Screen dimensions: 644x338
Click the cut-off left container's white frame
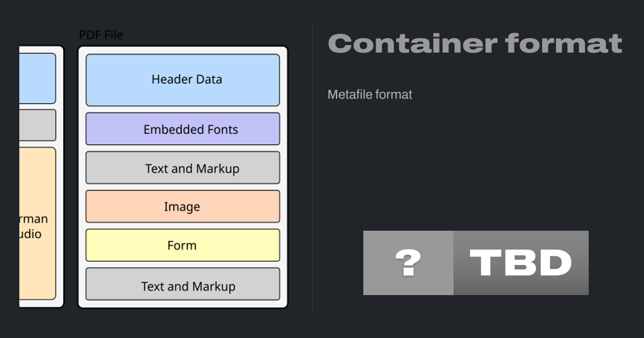click(x=60, y=177)
